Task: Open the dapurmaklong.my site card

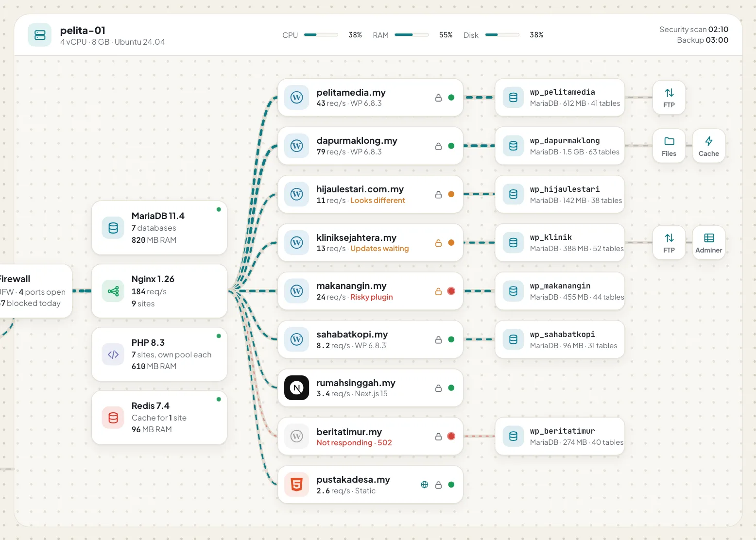Action: (x=370, y=146)
